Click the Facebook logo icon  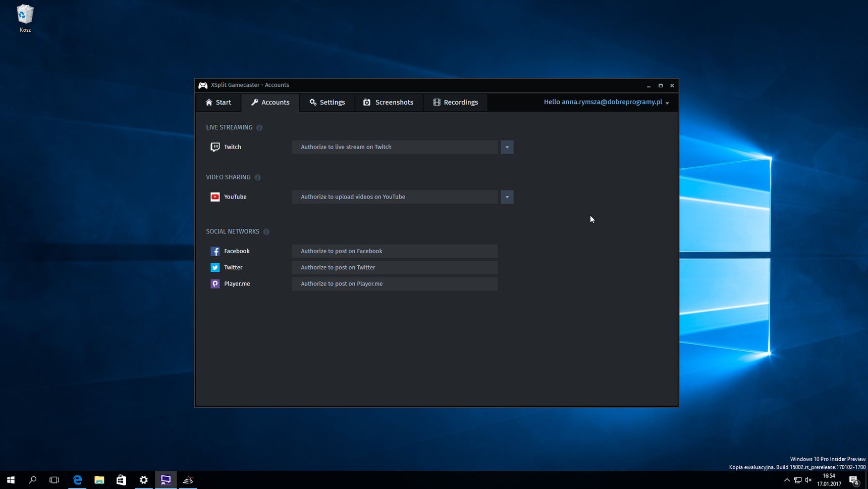(x=215, y=251)
